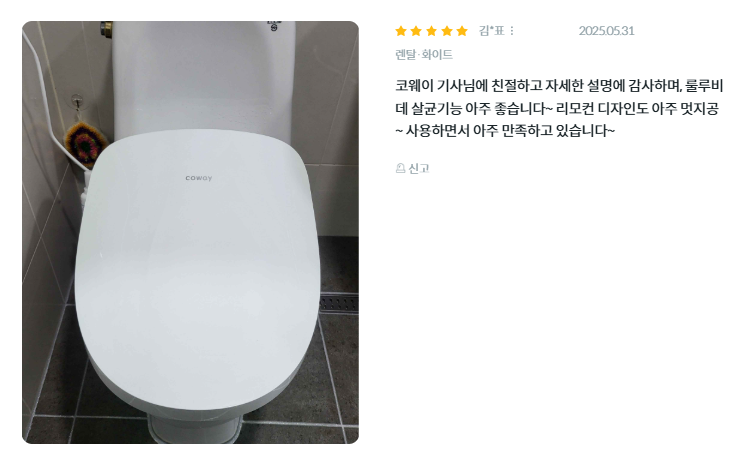This screenshot has height=458, width=743.
Task: Open the three-dot menu beside 김*표
Action: [512, 31]
